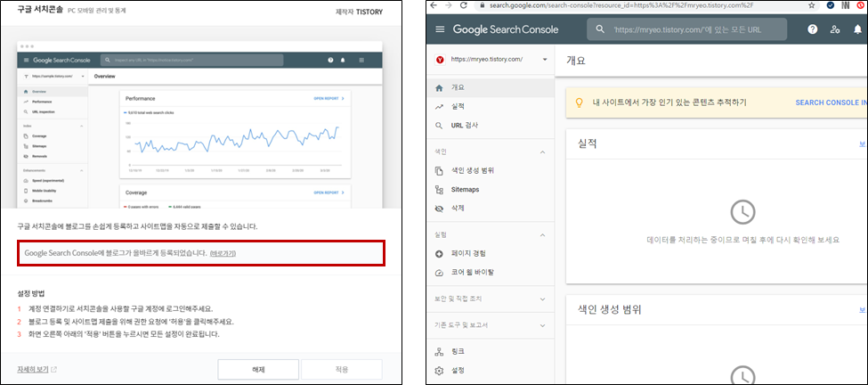Click the 적용 button
The width and height of the screenshot is (868, 385).
tap(342, 370)
